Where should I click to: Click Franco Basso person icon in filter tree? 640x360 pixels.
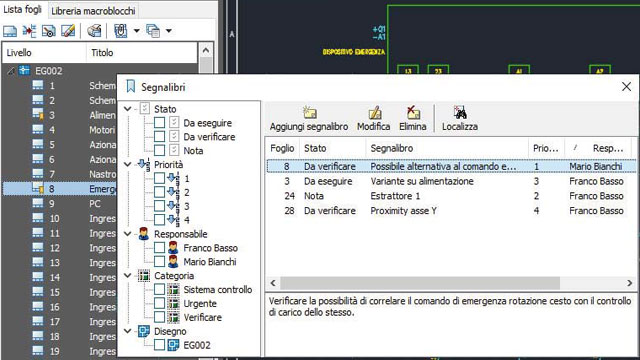[173, 248]
